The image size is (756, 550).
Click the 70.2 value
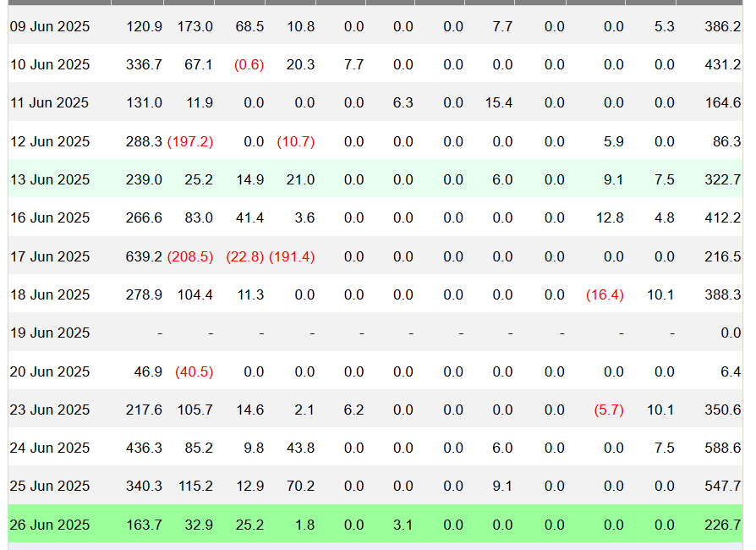300,486
